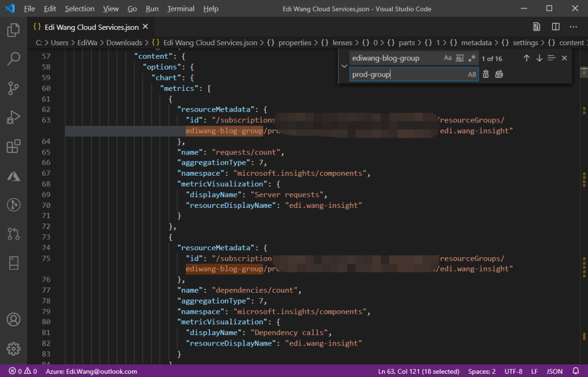
Task: Click "dependencies/count" value on line 77
Action: click(x=255, y=290)
